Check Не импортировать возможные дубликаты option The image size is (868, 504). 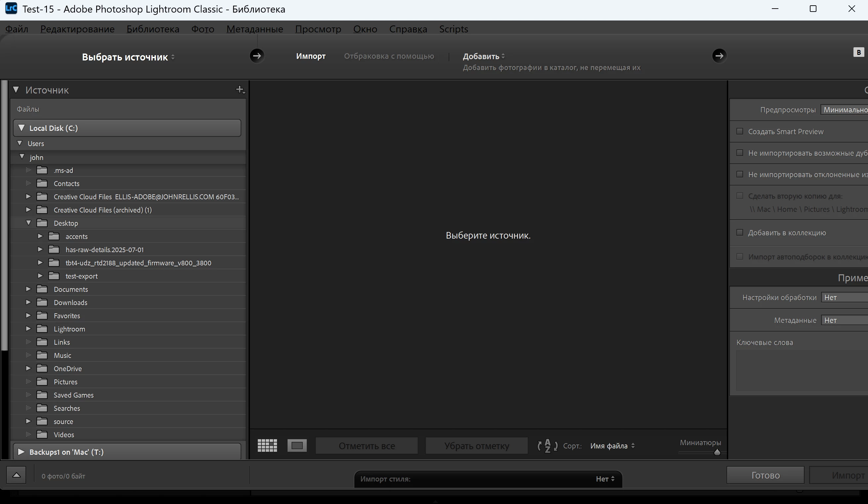point(739,153)
